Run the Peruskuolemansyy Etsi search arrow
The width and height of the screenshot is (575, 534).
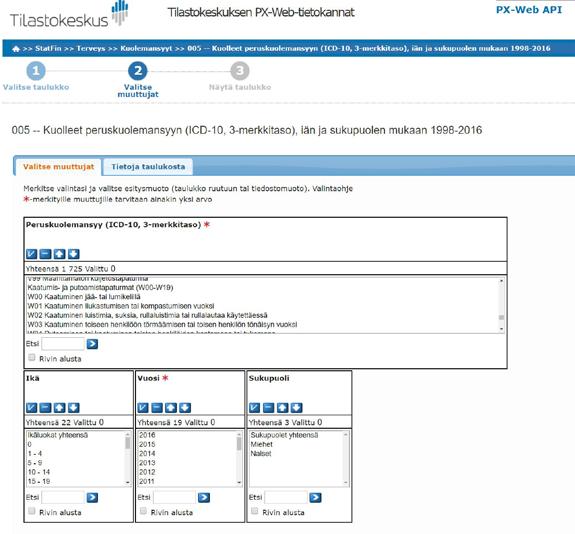tap(92, 344)
